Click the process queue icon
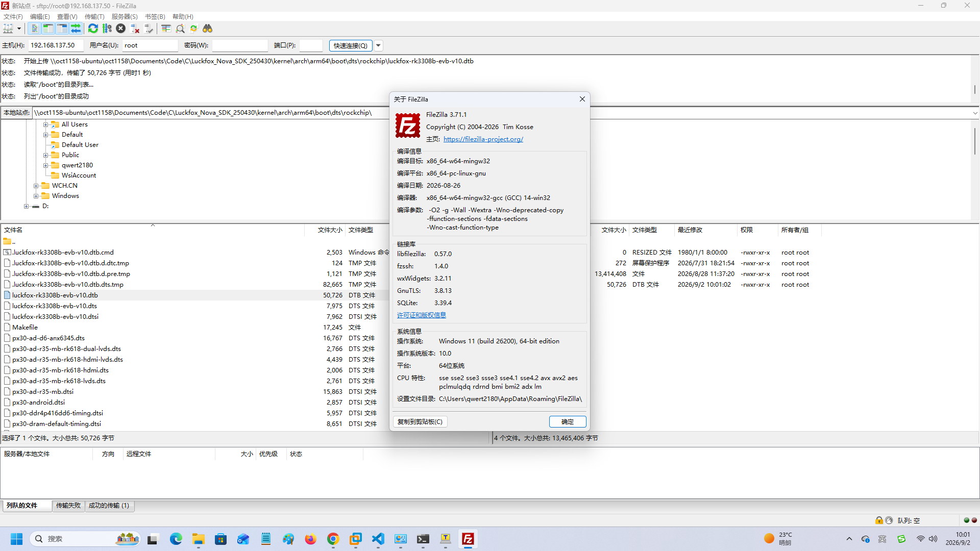The width and height of the screenshot is (980, 551). pyautogui.click(x=107, y=29)
